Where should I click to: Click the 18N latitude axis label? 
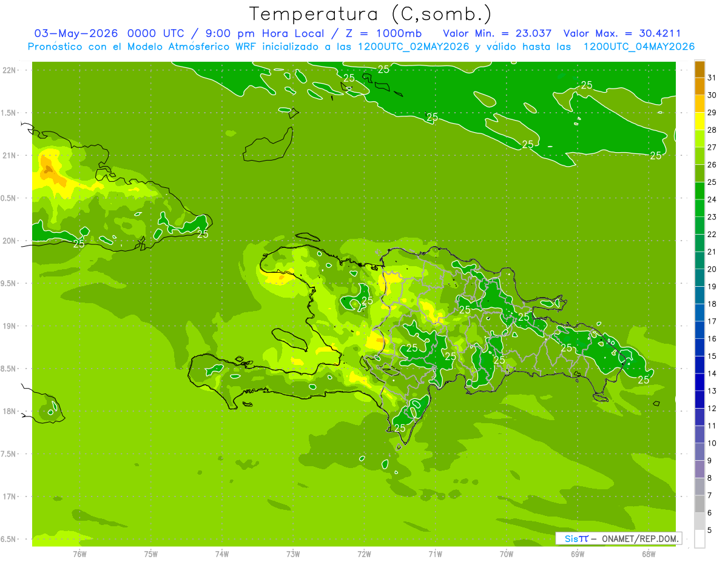click(9, 411)
